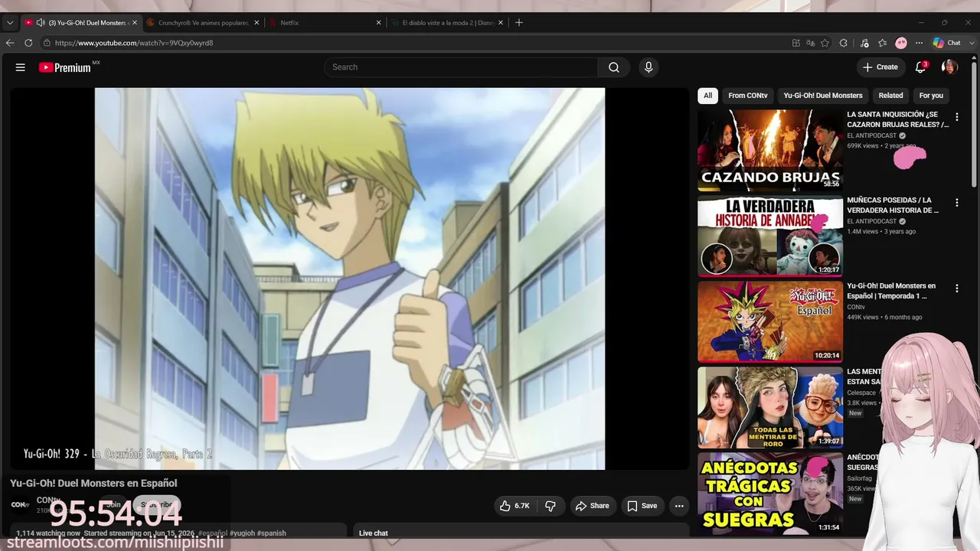Viewport: 980px width, 551px height.
Task: Switch to the Netflix tab
Action: point(325,23)
